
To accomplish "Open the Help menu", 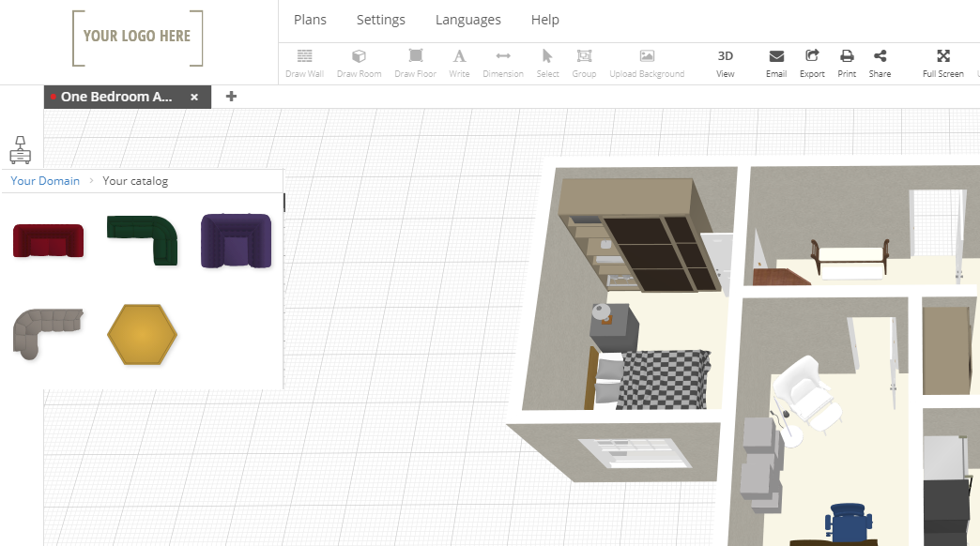I will [544, 19].
